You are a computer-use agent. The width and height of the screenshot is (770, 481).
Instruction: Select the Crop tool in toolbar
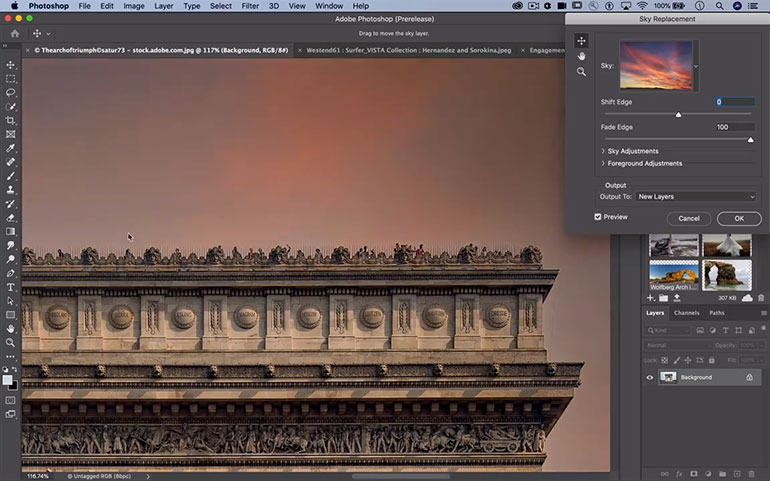tap(11, 120)
